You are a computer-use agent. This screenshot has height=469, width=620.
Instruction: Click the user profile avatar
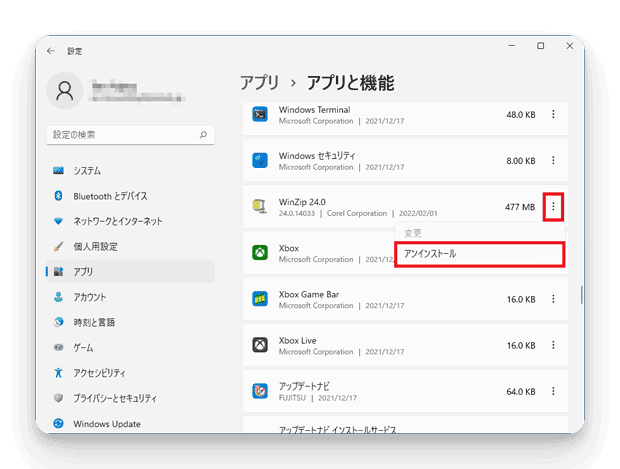coord(64,91)
